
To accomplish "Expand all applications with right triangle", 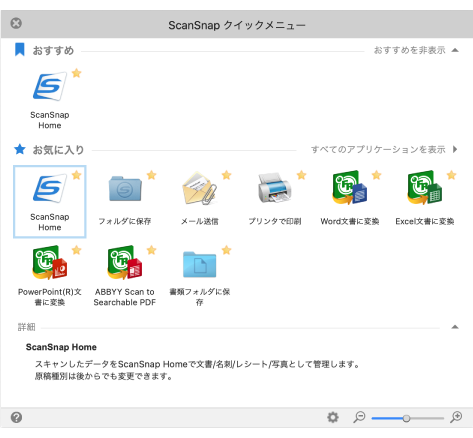I will 455,149.
